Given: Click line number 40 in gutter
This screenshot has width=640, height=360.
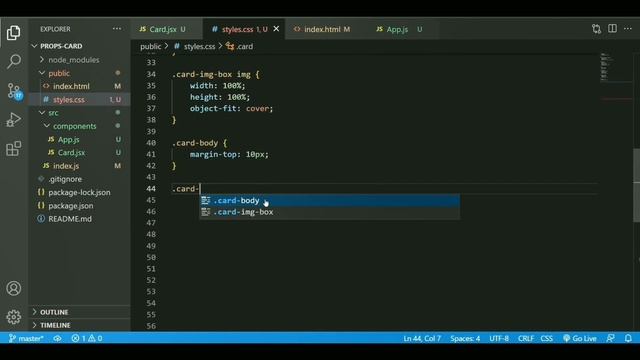Looking at the screenshot, I should tap(151, 143).
